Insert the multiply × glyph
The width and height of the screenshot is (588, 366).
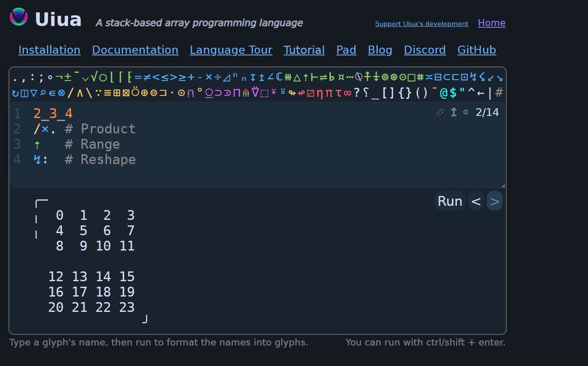click(x=209, y=77)
